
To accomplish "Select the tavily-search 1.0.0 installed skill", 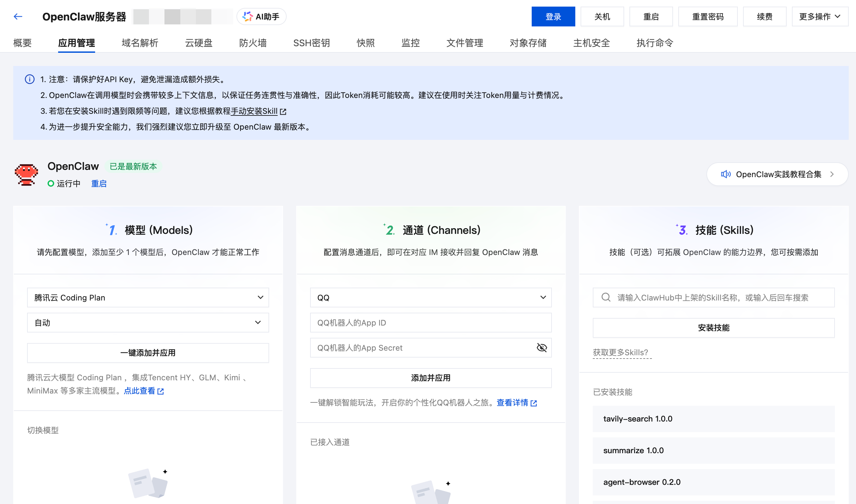I will 713,419.
